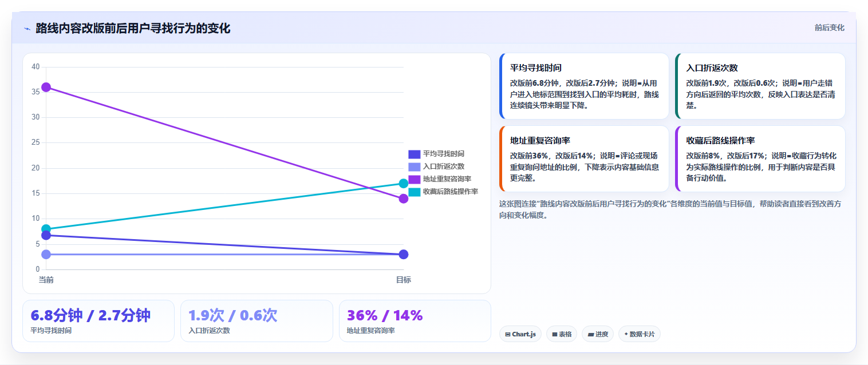Click the 目标 x-axis label
The height and width of the screenshot is (365, 868).
point(404,280)
